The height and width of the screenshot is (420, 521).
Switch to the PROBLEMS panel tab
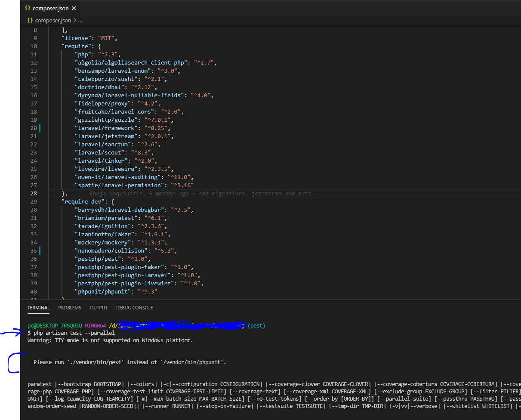[70, 308]
